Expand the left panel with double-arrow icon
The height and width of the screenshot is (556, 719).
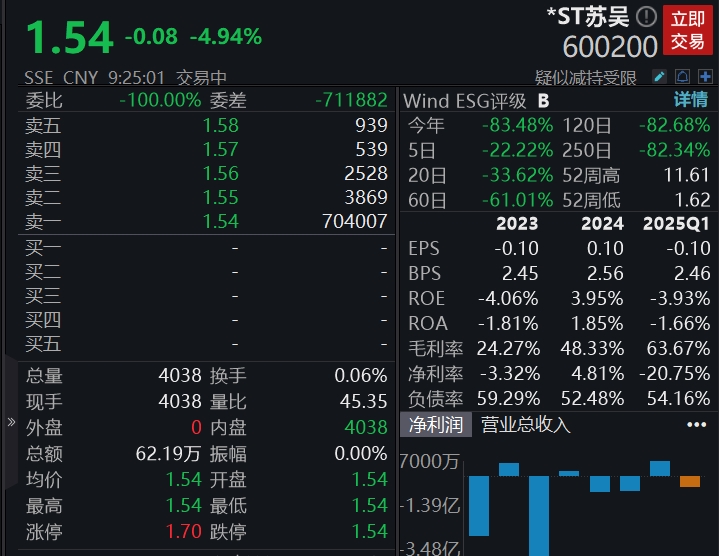[11, 423]
